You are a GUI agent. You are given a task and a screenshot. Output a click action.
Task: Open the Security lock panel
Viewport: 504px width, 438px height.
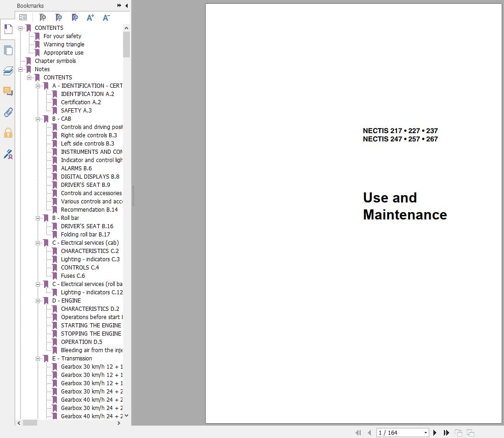(8, 133)
